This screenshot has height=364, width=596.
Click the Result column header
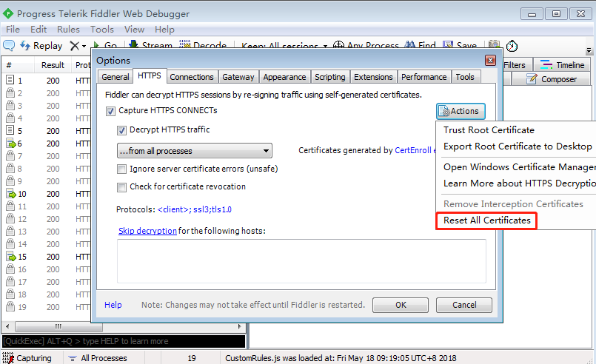(53, 65)
